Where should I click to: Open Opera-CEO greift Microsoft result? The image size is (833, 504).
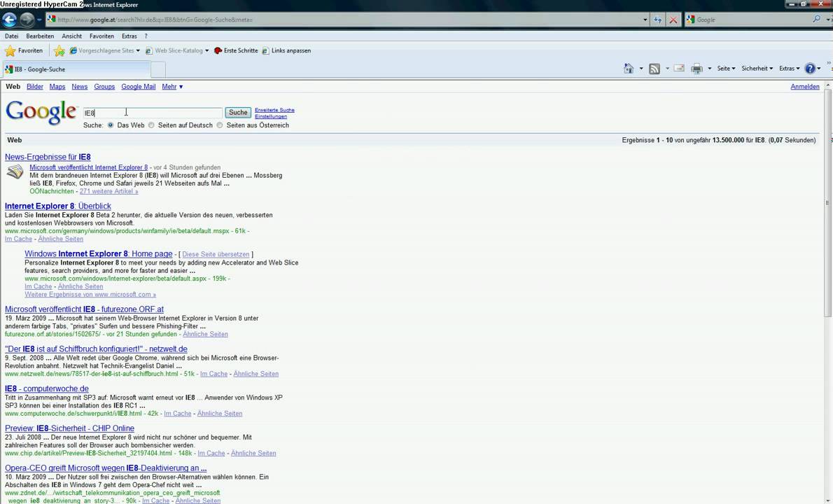[x=106, y=468]
